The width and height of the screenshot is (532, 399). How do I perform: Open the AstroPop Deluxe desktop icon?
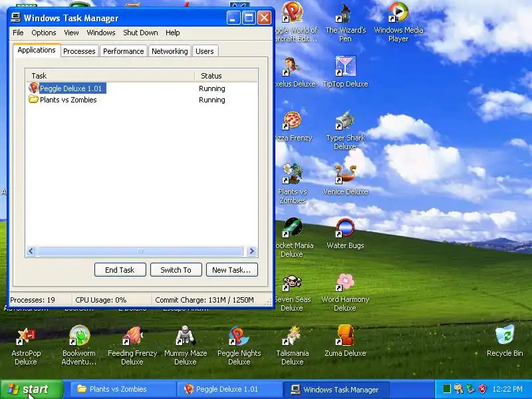(x=26, y=346)
